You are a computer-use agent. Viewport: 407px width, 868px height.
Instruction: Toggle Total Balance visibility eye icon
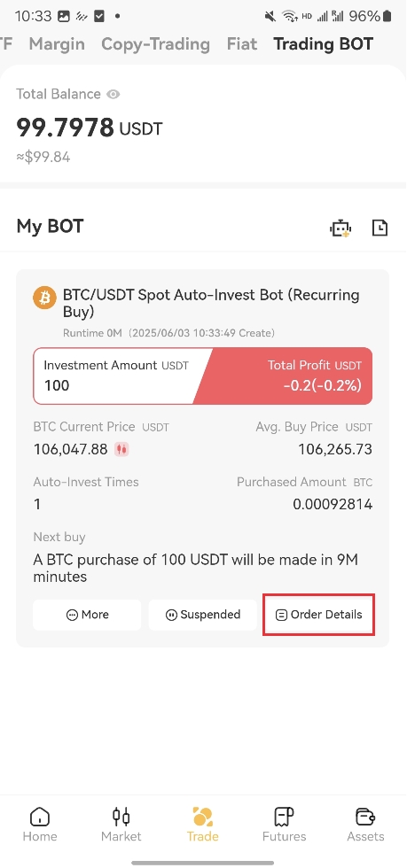click(x=113, y=94)
